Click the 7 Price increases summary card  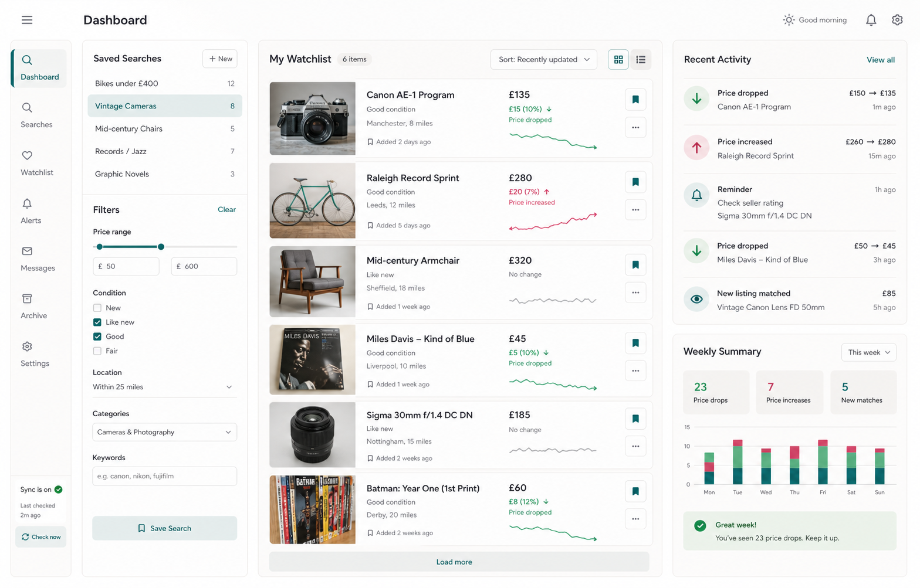(789, 392)
